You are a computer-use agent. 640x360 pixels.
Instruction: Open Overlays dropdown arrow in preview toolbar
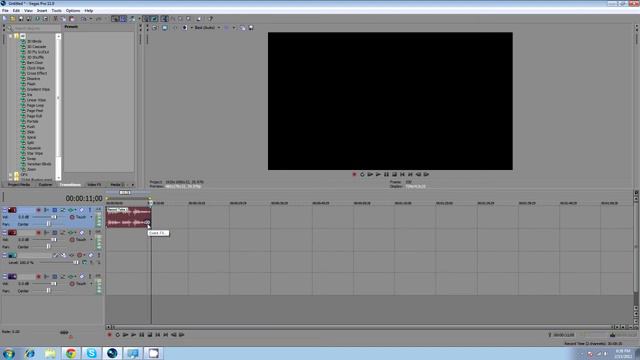point(234,28)
